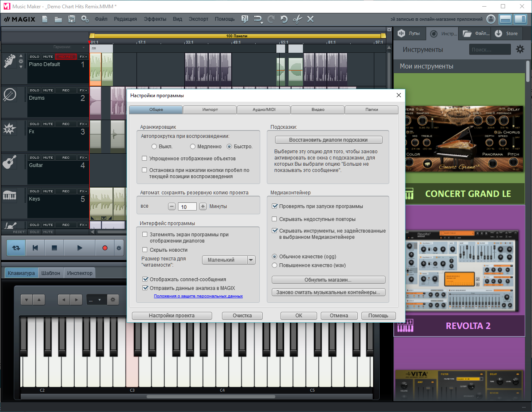Open the keyboard octave dropdown
532x412 pixels.
[96, 299]
